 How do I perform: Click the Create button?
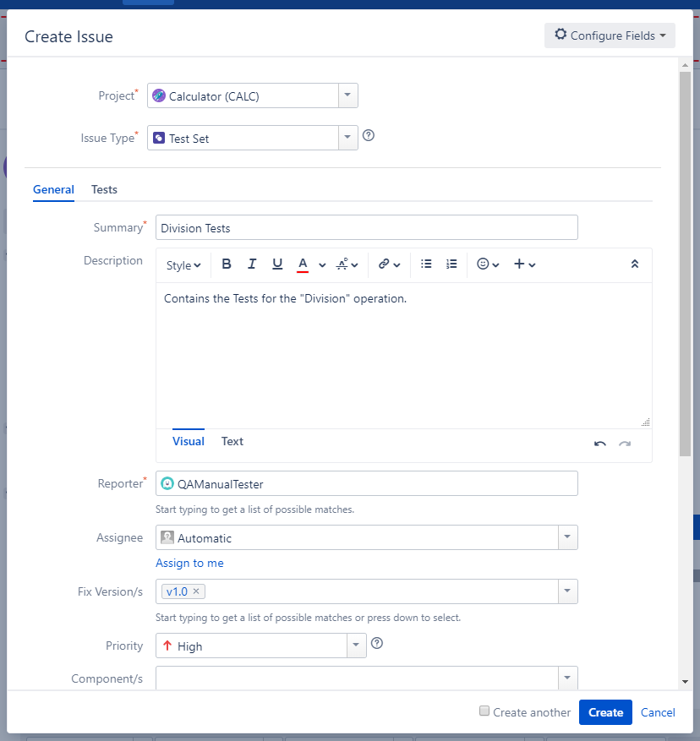click(605, 712)
